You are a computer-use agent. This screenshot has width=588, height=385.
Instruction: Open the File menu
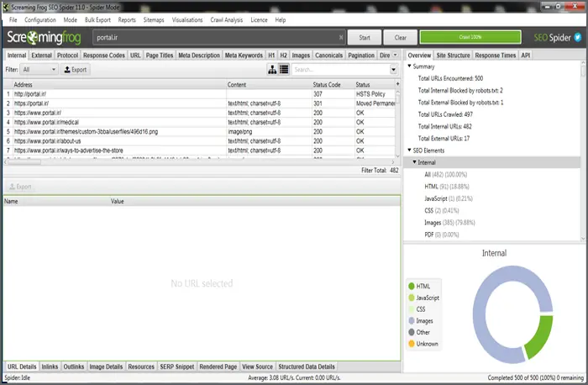tap(13, 20)
